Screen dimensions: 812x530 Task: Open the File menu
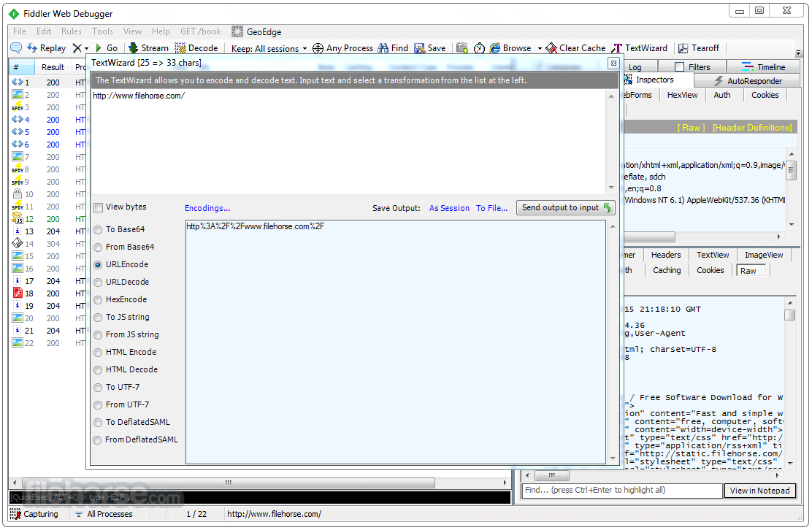[x=19, y=31]
